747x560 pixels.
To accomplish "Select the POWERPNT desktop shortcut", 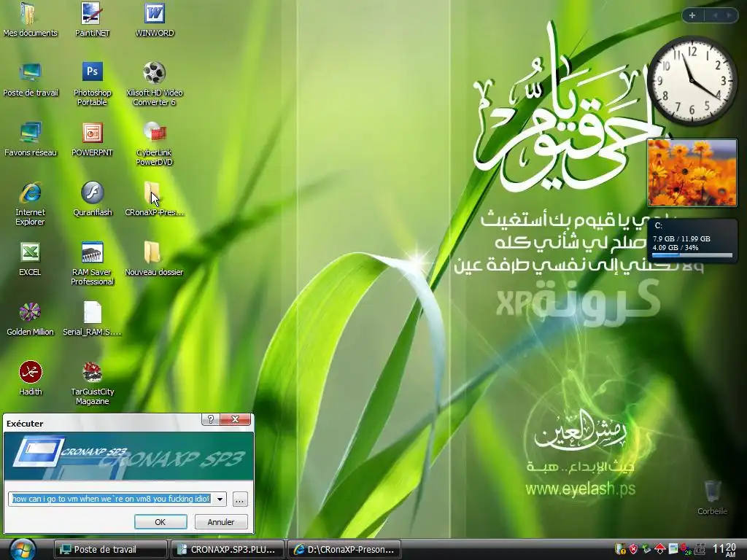I will coord(92,139).
